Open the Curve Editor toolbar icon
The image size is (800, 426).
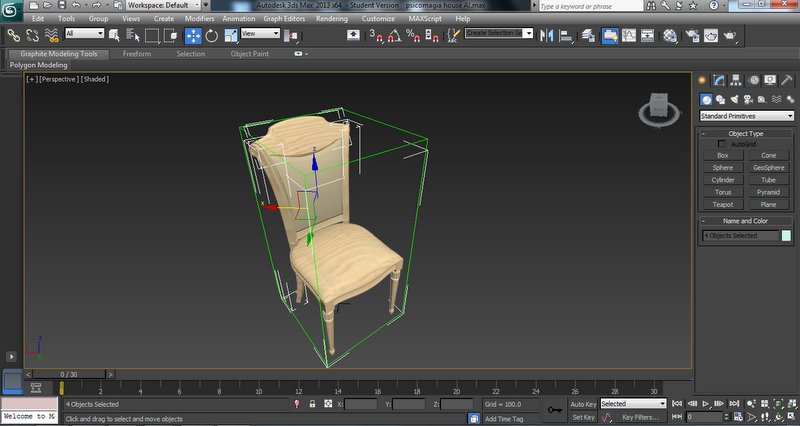pyautogui.click(x=630, y=35)
